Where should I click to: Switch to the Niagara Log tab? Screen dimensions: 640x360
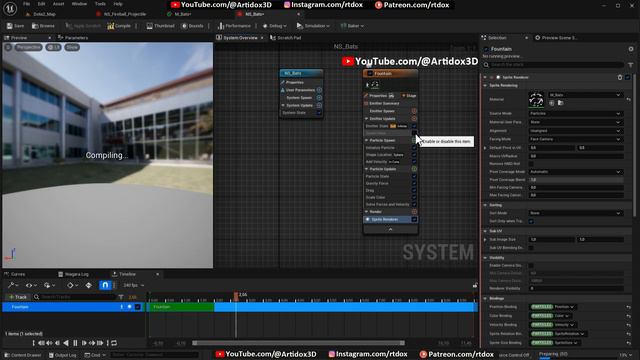(73, 274)
